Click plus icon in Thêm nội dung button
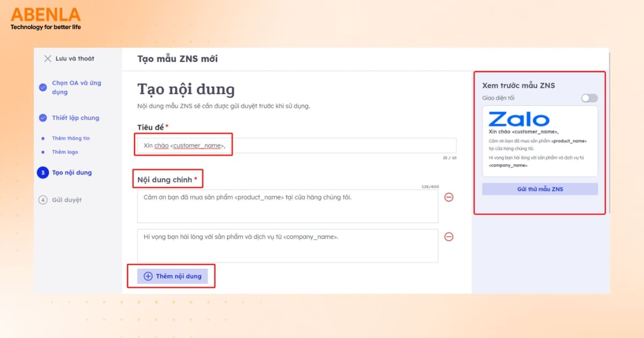Viewport: 644px width, 338px height. pyautogui.click(x=148, y=276)
